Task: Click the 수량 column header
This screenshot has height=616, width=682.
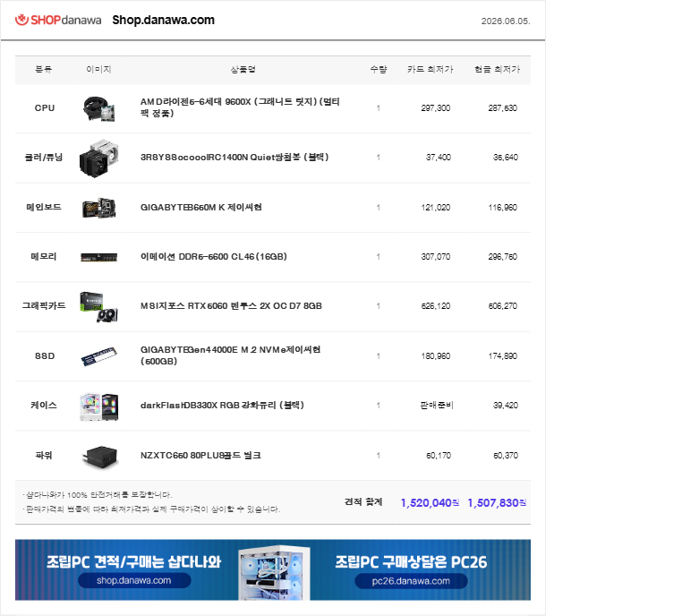Action: point(379,69)
